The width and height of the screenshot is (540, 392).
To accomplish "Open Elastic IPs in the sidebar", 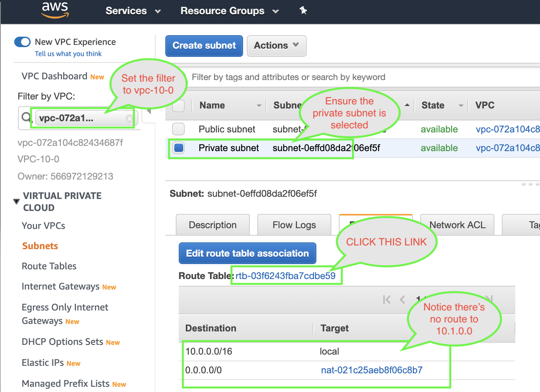I will click(x=43, y=362).
